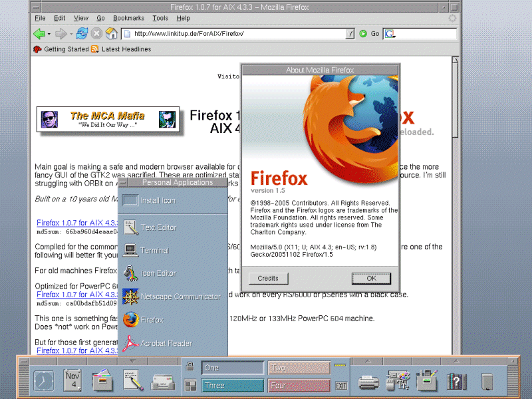The width and height of the screenshot is (532, 399).
Task: Start Icon Editor from Personal Applications
Action: (158, 273)
